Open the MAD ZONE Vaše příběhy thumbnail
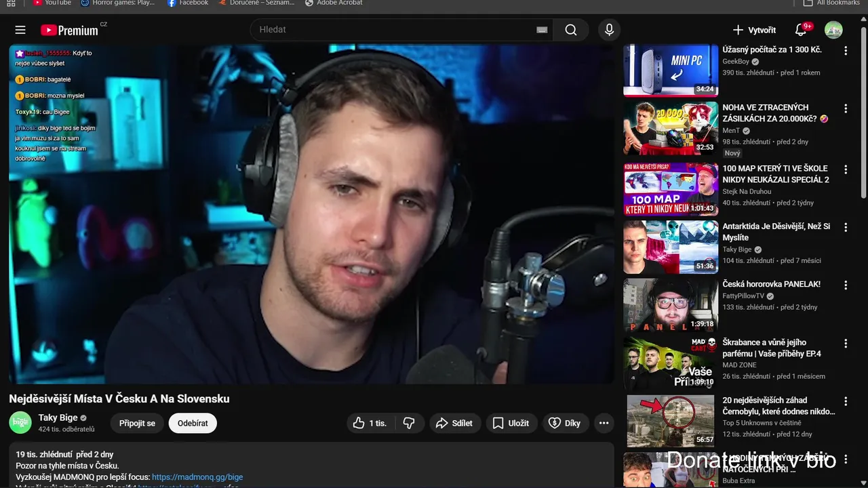This screenshot has width=868, height=488. pos(671,363)
